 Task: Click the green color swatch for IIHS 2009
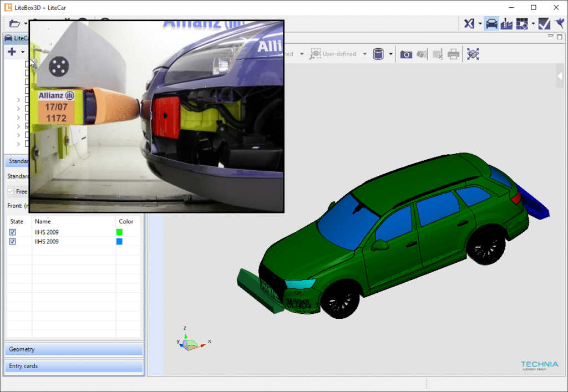tap(119, 232)
